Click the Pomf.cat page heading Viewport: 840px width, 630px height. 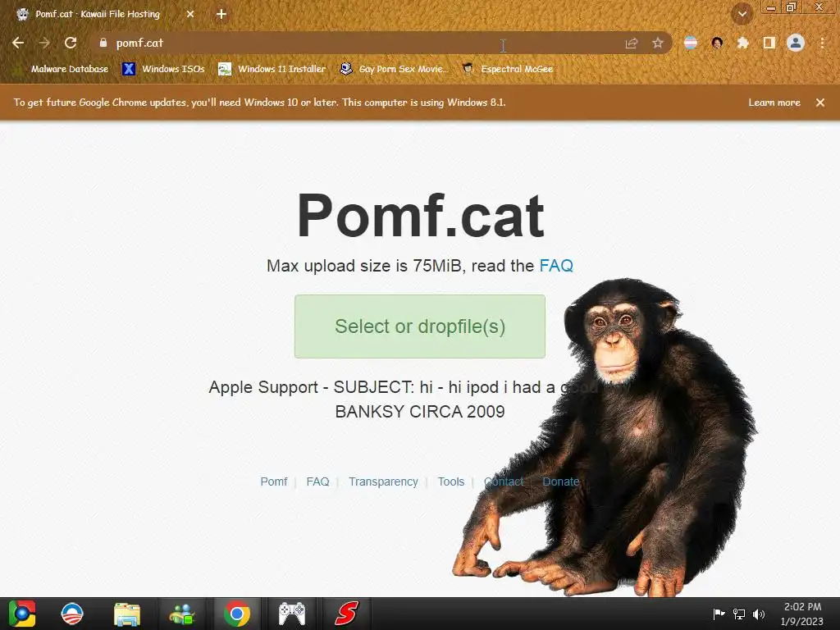pos(421,216)
